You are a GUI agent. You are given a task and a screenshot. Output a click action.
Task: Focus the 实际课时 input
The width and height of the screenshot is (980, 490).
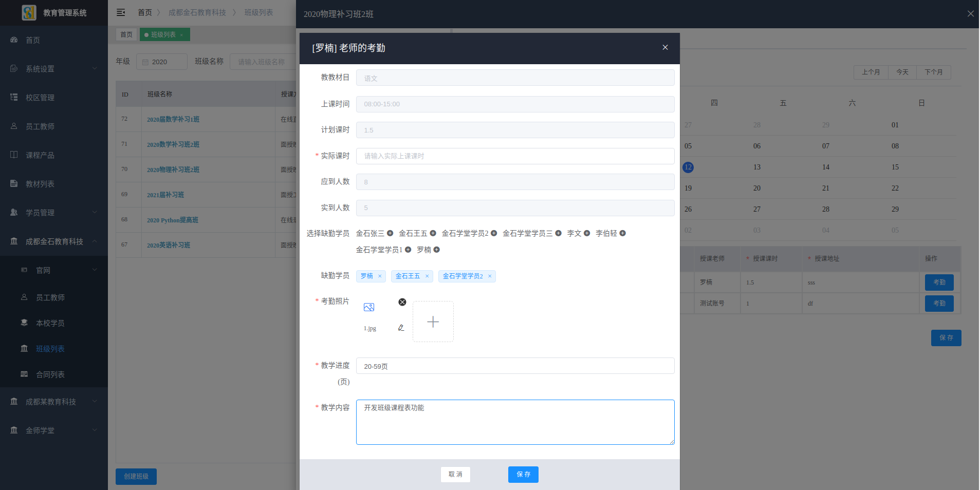515,156
